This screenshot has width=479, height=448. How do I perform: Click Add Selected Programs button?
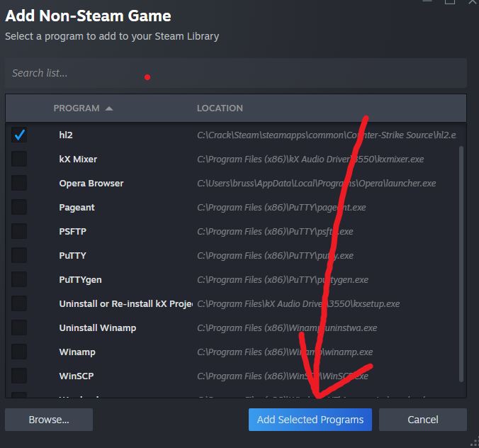coord(310,420)
